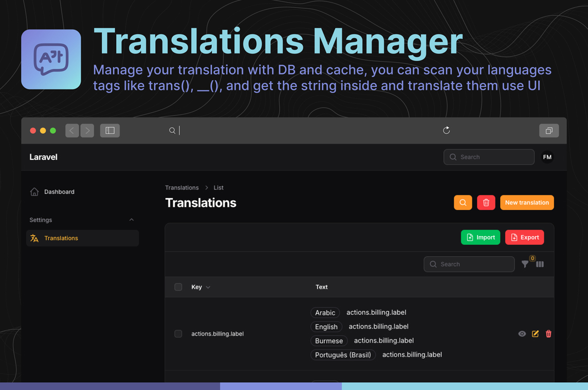
Task: Click the orange search icon button
Action: pos(463,203)
